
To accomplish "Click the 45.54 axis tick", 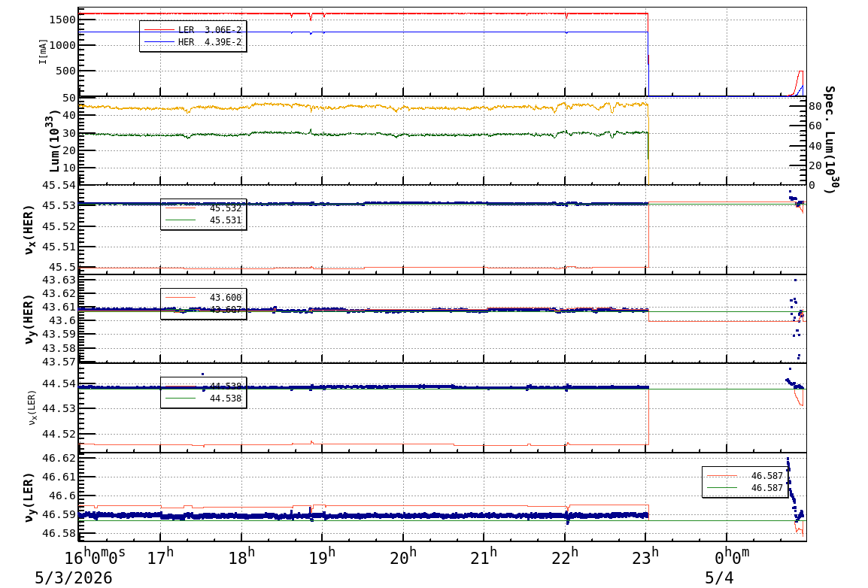I will point(59,185).
